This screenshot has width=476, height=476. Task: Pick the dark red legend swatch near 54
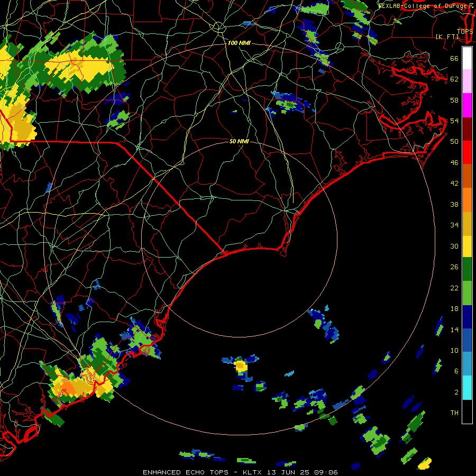pos(467,129)
